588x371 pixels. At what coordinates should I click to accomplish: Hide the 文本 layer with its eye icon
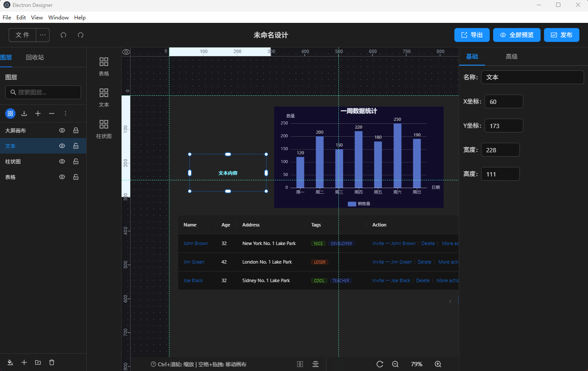tap(62, 146)
